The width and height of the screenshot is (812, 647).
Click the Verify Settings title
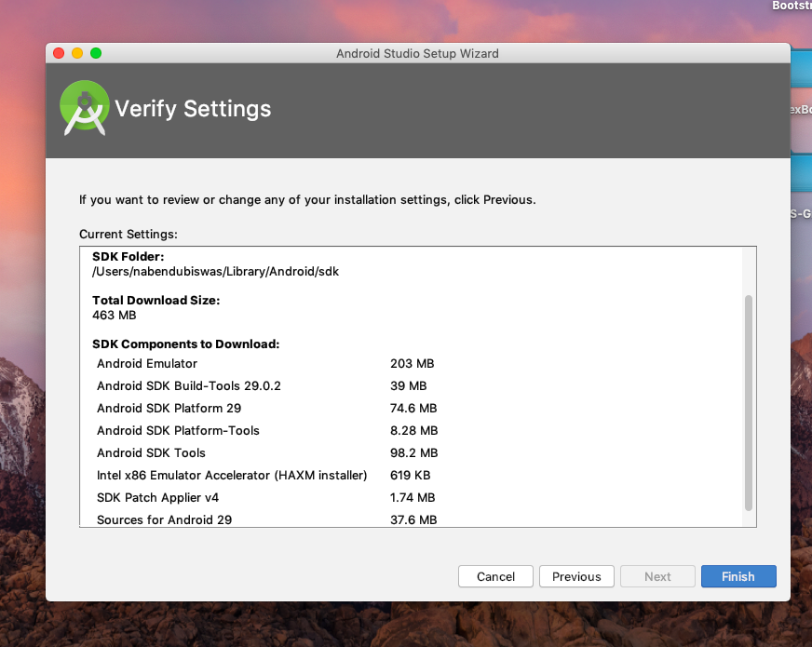click(193, 109)
